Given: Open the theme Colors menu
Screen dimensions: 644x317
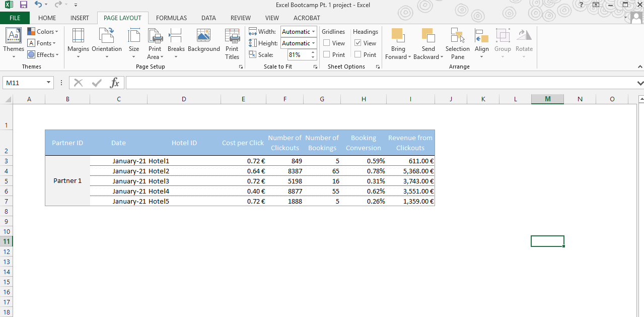Looking at the screenshot, I should 43,31.
